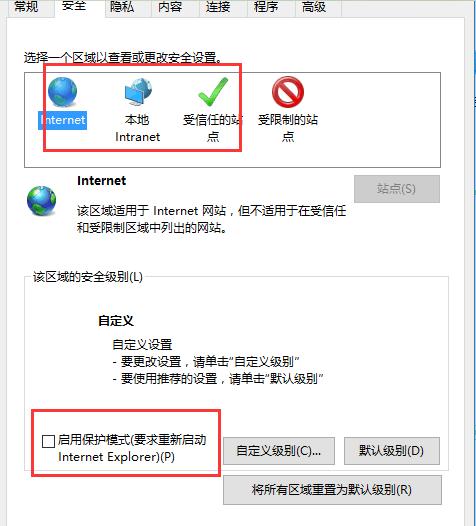Click the large globe beside Internet description
The width and height of the screenshot is (476, 526).
point(42,201)
